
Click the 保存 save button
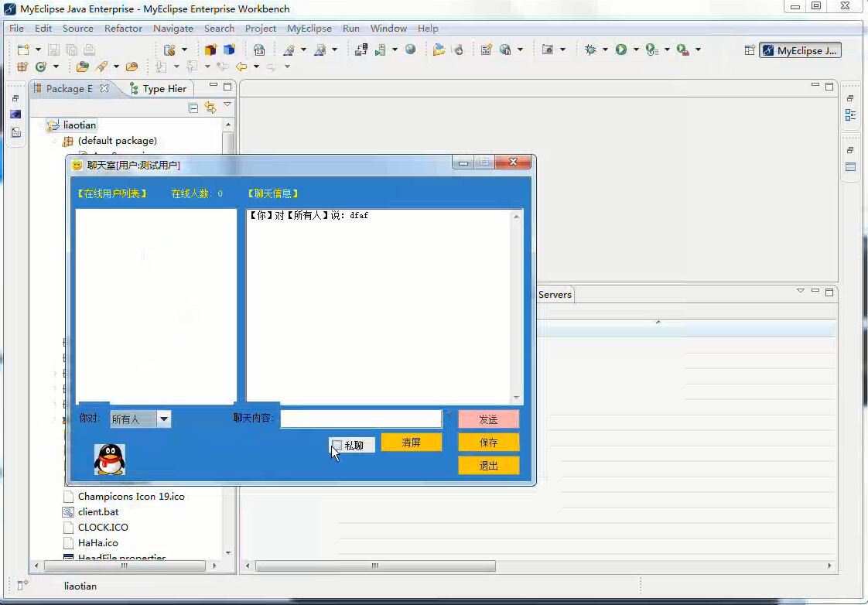coord(488,443)
